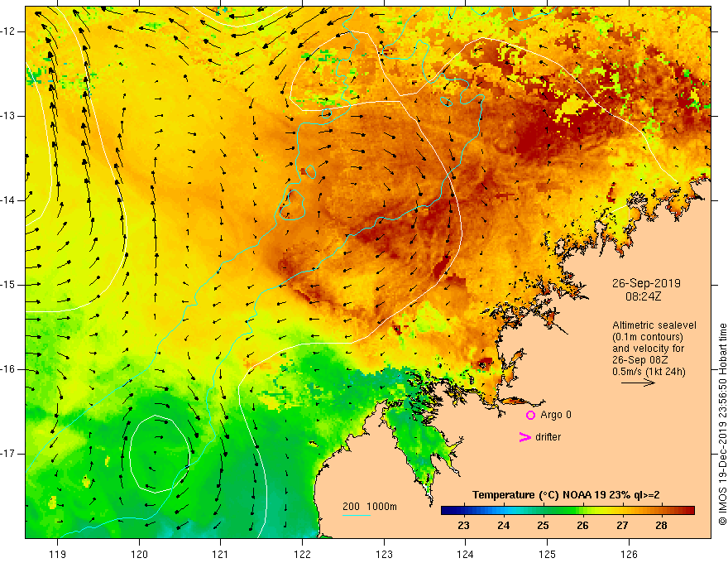Click the colorbar tick label 24

(503, 526)
